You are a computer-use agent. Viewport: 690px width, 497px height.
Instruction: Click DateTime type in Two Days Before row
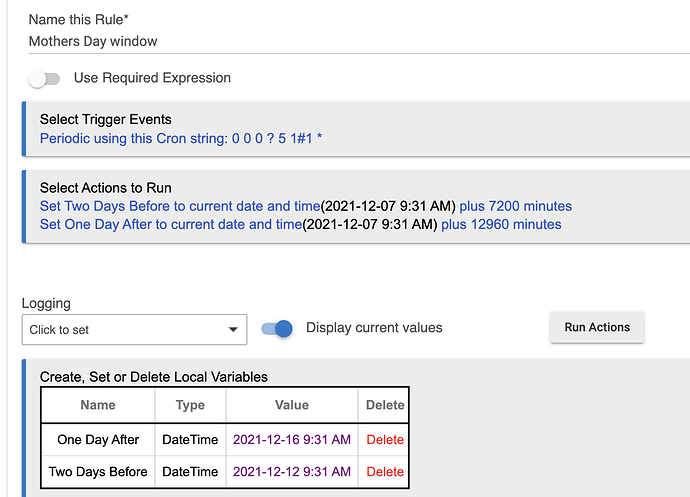[x=190, y=471]
